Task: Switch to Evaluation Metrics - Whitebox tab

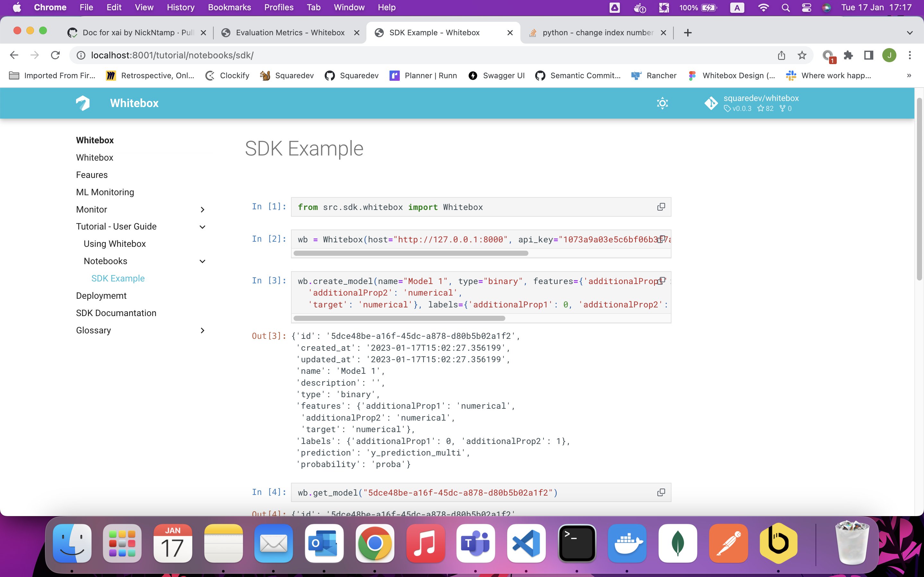Action: pos(290,33)
